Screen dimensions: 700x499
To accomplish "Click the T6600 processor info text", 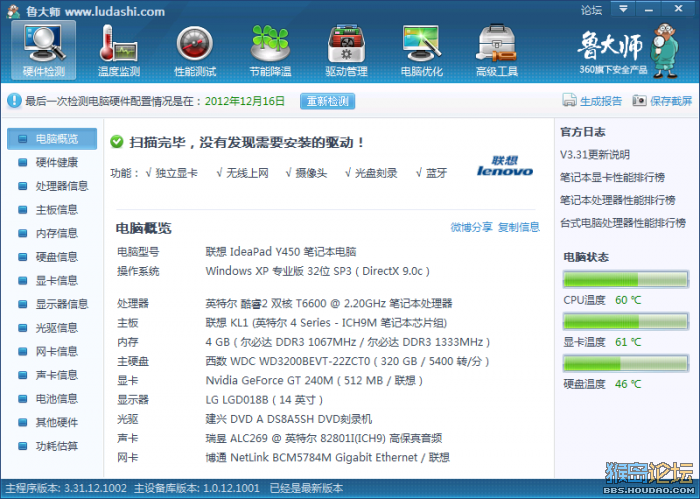I will click(329, 304).
